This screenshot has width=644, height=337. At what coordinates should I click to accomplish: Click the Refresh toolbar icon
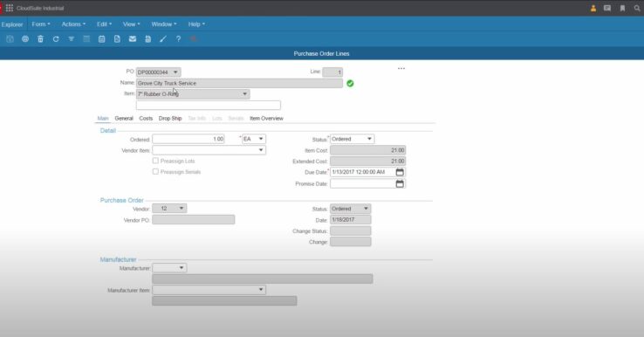click(x=56, y=39)
